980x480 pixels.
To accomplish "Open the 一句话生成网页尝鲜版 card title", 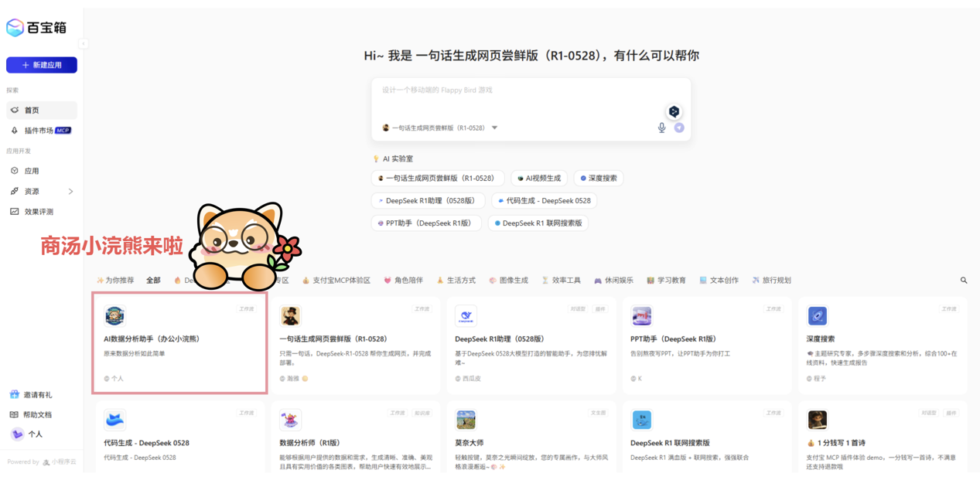I will point(333,339).
